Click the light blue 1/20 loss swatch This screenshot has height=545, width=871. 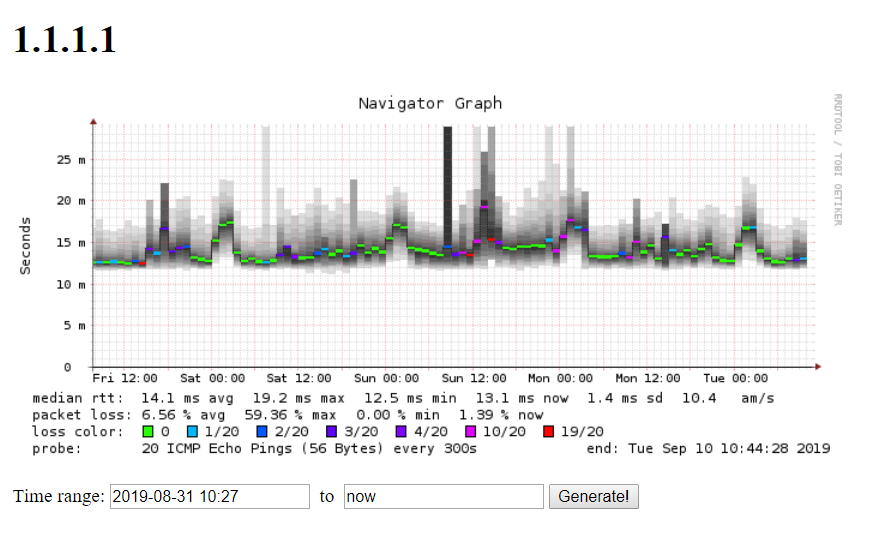192,432
